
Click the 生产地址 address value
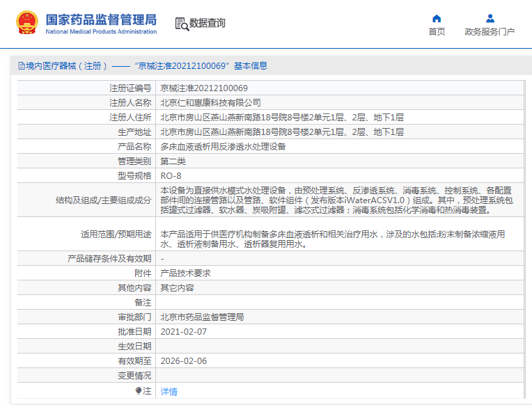click(x=282, y=132)
